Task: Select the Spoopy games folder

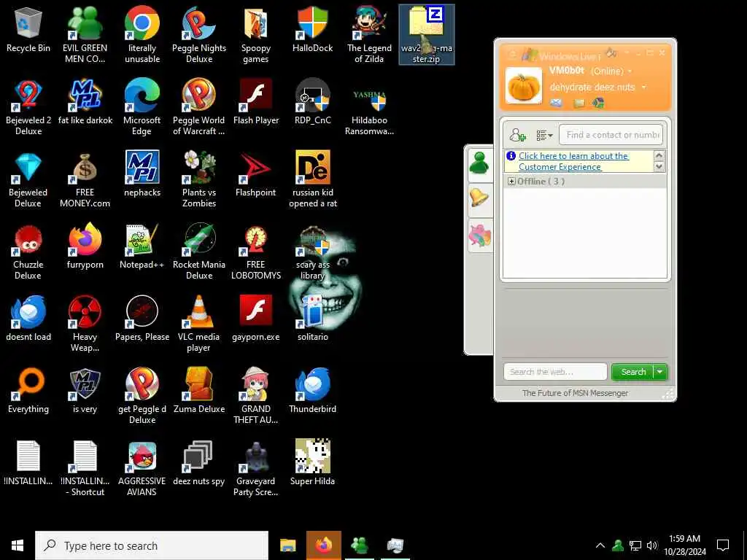Action: click(x=256, y=35)
